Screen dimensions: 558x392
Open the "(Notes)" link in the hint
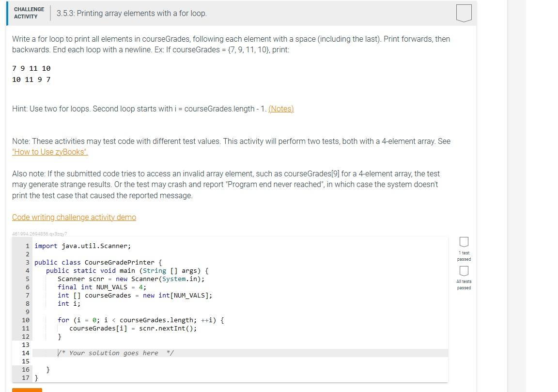coord(281,109)
